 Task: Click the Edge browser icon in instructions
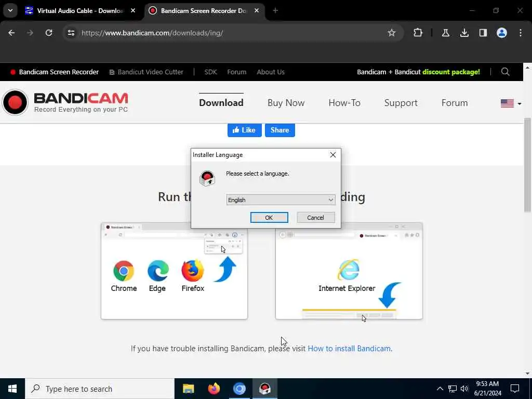[x=158, y=271]
